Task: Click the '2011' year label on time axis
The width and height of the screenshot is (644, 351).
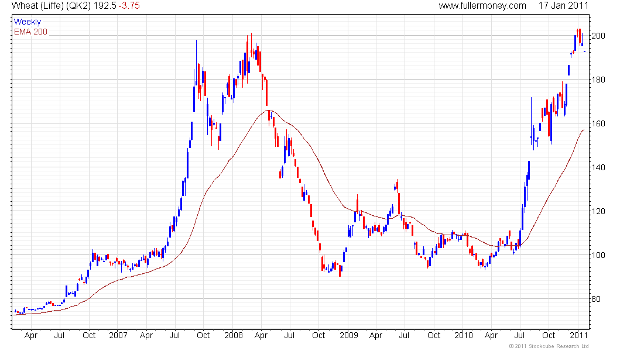Action: pyautogui.click(x=579, y=335)
